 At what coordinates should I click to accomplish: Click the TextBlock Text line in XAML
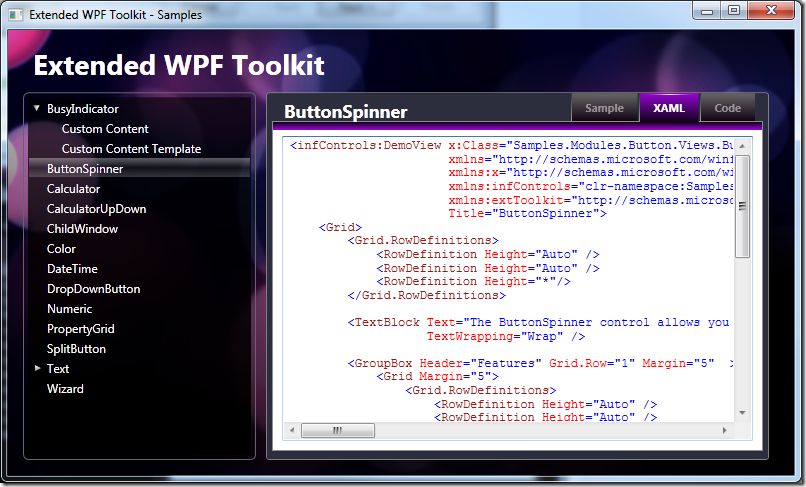click(538, 322)
